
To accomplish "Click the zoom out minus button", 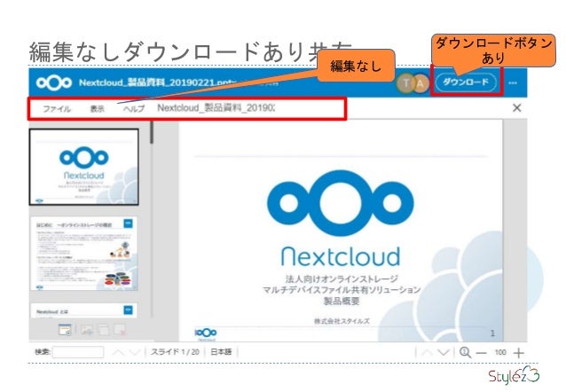I will [x=482, y=353].
